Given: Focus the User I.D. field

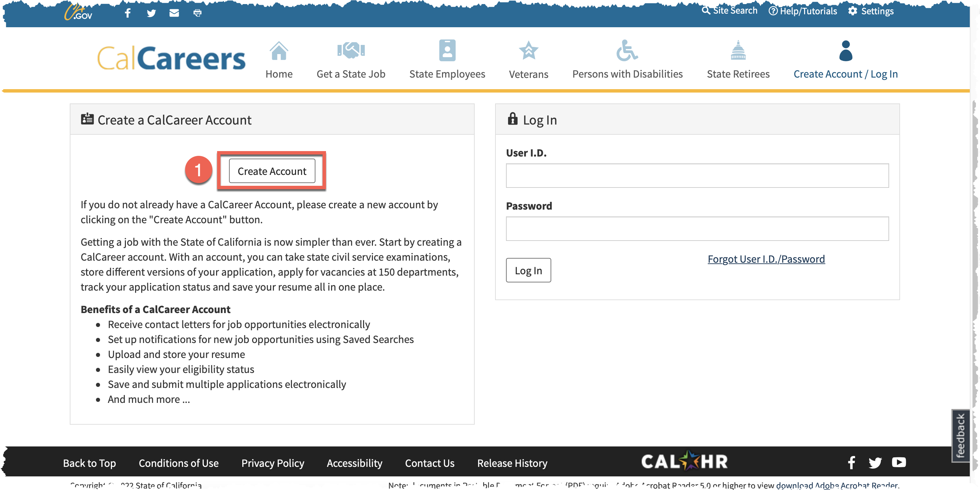Looking at the screenshot, I should pyautogui.click(x=697, y=175).
